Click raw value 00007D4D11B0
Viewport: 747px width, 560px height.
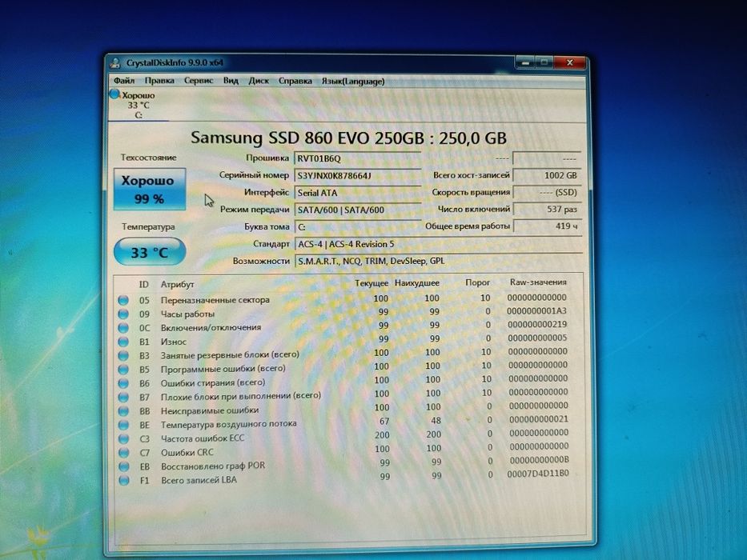538,474
